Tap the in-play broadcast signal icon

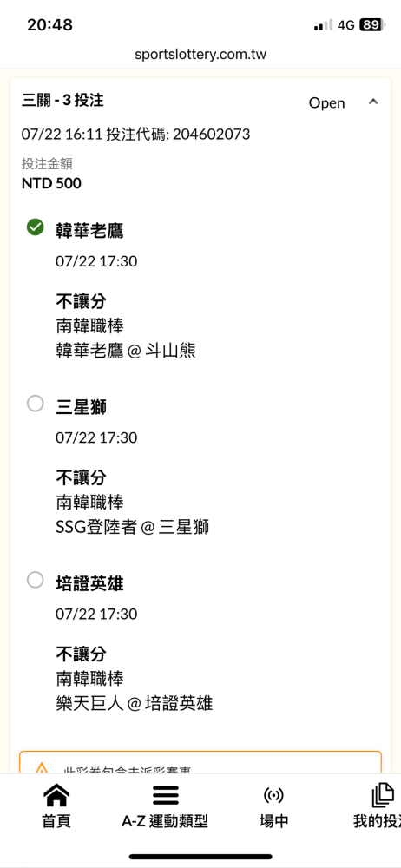click(273, 795)
